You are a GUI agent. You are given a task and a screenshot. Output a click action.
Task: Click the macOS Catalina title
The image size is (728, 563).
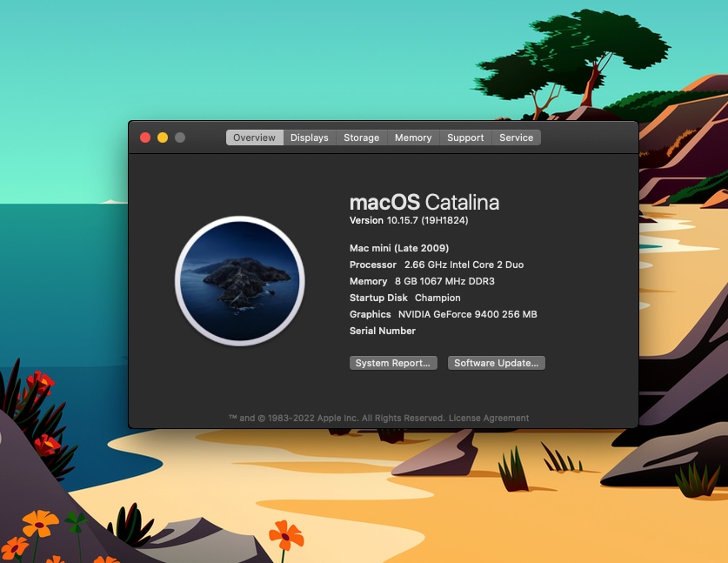424,203
